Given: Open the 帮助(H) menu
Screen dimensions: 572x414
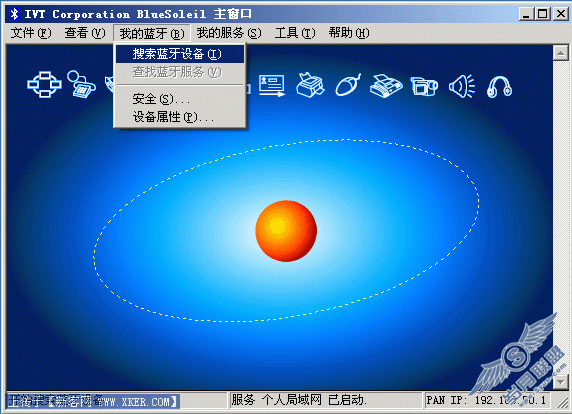Looking at the screenshot, I should 349,33.
